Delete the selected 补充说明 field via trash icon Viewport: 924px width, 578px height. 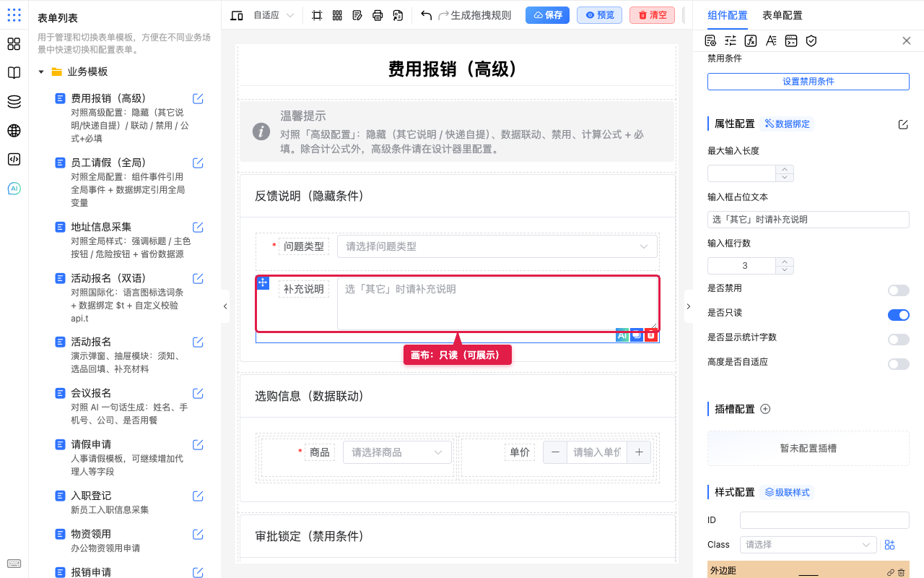tap(651, 335)
